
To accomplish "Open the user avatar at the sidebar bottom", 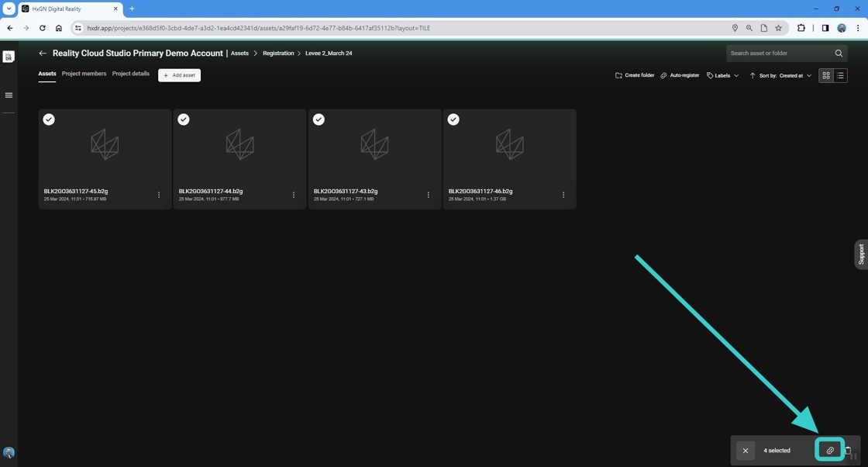I will click(x=9, y=452).
